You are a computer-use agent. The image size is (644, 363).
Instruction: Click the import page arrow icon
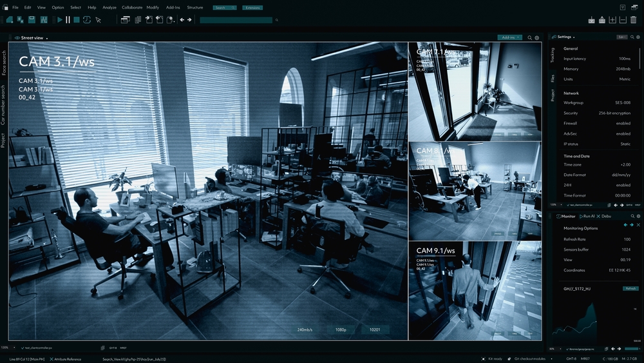[149, 19]
